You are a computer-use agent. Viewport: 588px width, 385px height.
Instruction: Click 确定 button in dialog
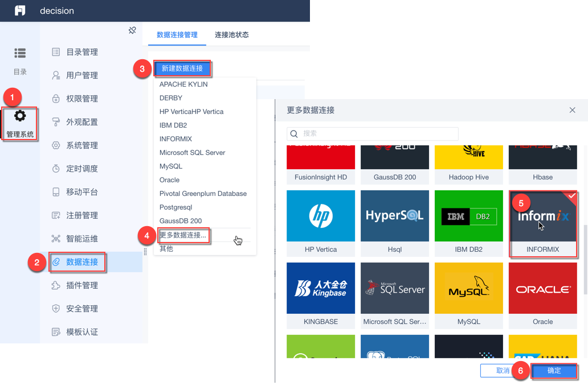tap(554, 371)
